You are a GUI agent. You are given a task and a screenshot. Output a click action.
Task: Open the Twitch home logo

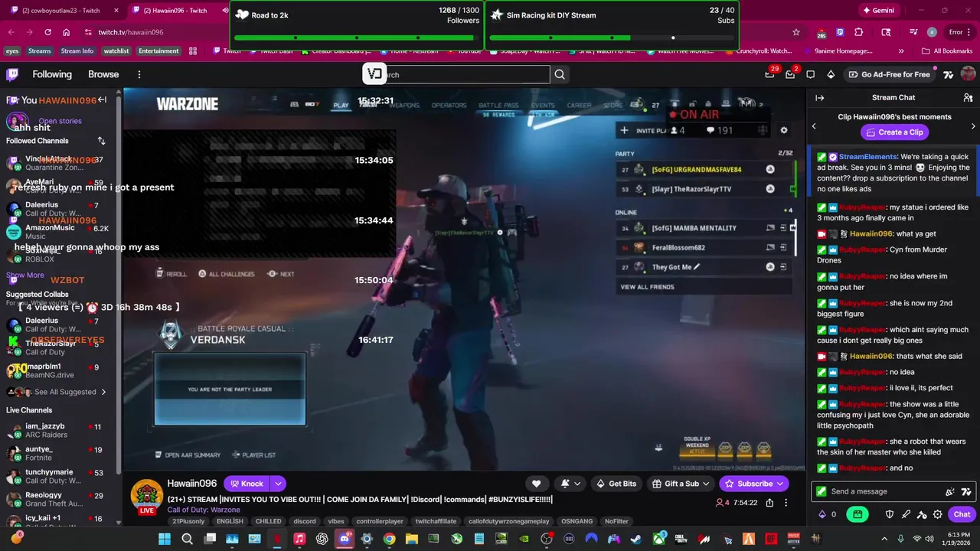coord(12,74)
